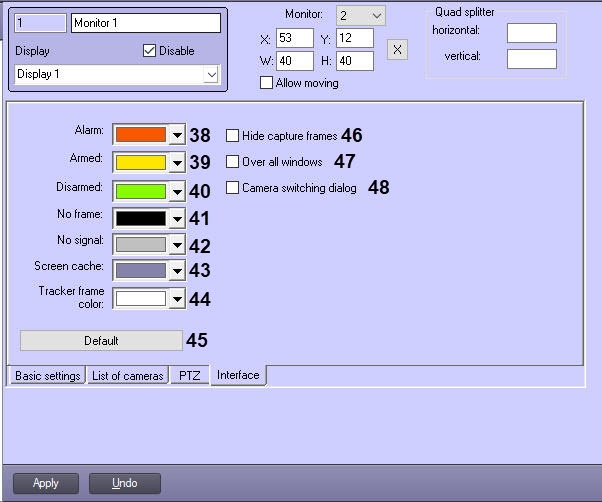This screenshot has width=602, height=502.
Task: Focus the Quad splitter horizontal field
Action: (x=531, y=33)
